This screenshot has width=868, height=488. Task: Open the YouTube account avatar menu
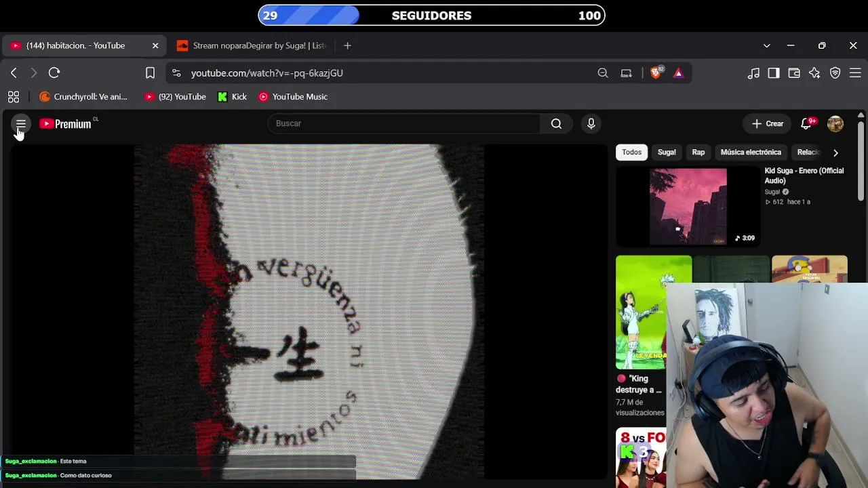[835, 124]
